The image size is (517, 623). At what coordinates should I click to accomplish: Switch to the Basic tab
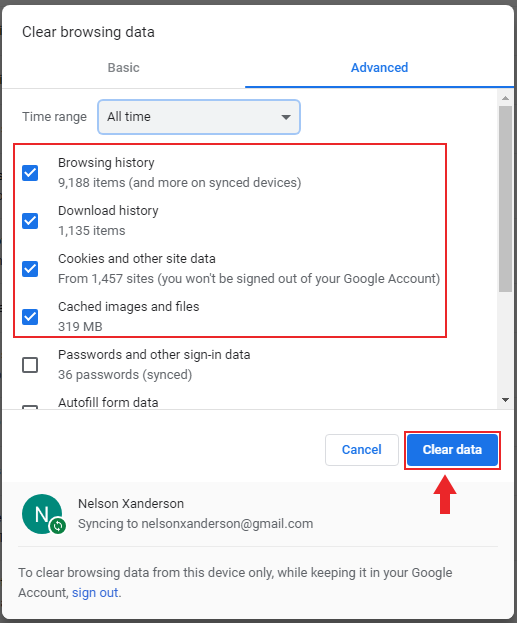tap(124, 68)
